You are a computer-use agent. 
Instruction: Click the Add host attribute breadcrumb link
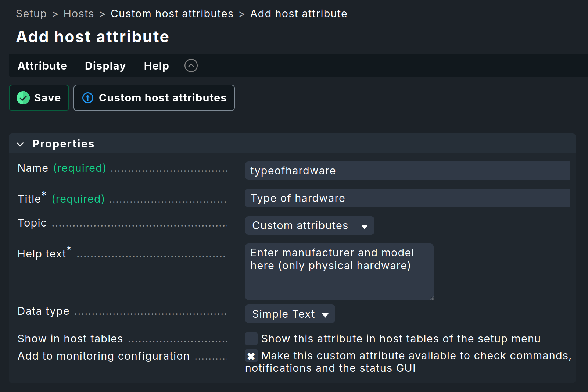click(x=298, y=13)
